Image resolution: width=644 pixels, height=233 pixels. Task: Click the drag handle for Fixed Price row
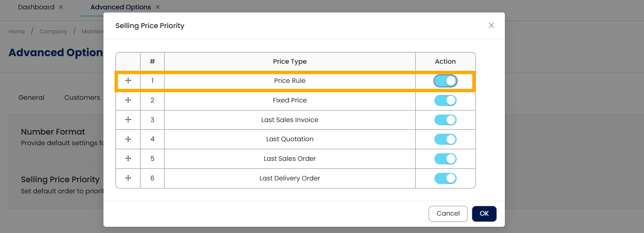128,100
